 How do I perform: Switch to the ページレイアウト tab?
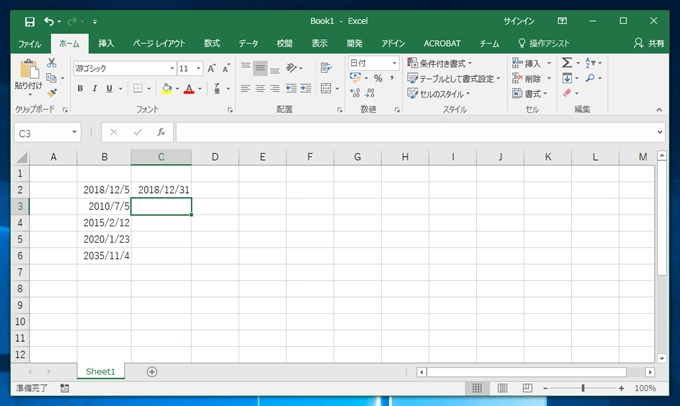(159, 43)
